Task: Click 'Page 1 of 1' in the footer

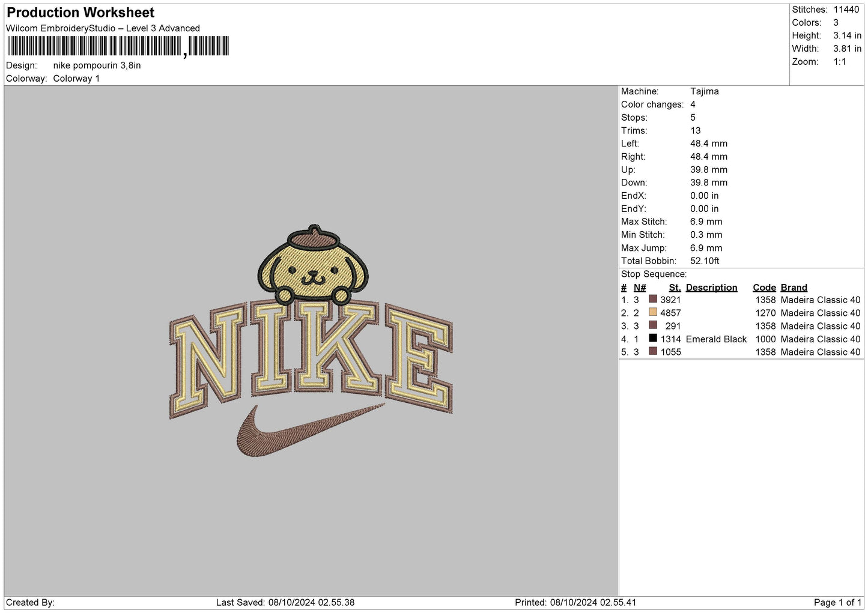Action: point(837,602)
